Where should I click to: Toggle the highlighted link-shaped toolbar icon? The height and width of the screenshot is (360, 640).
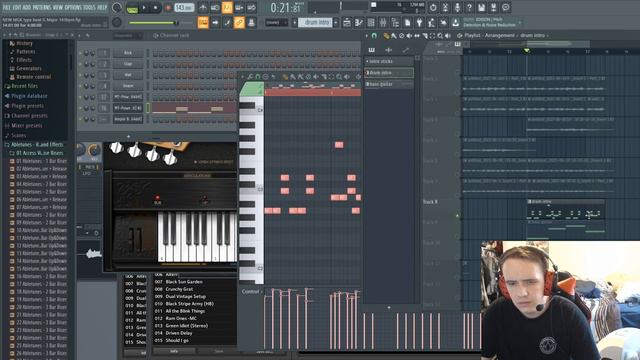pos(240,22)
